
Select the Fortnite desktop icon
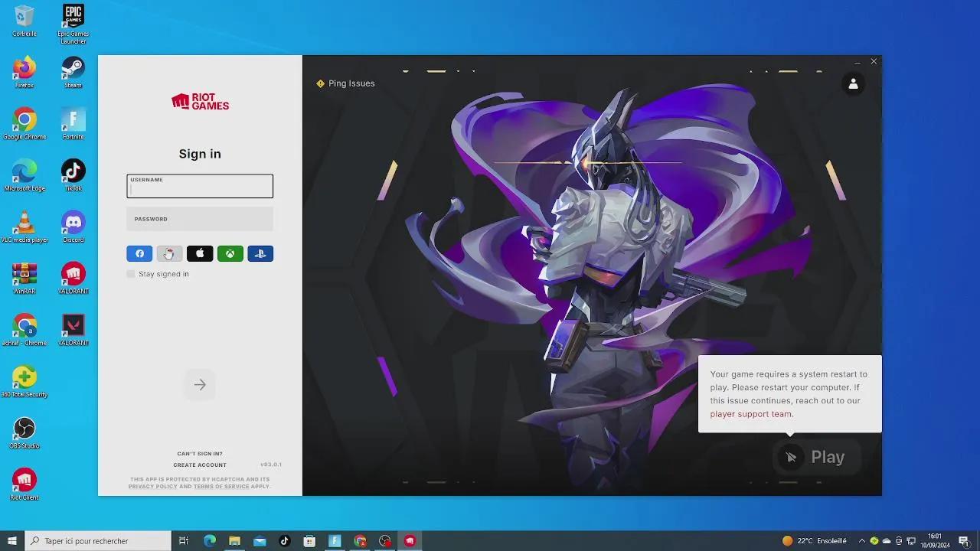tap(73, 124)
